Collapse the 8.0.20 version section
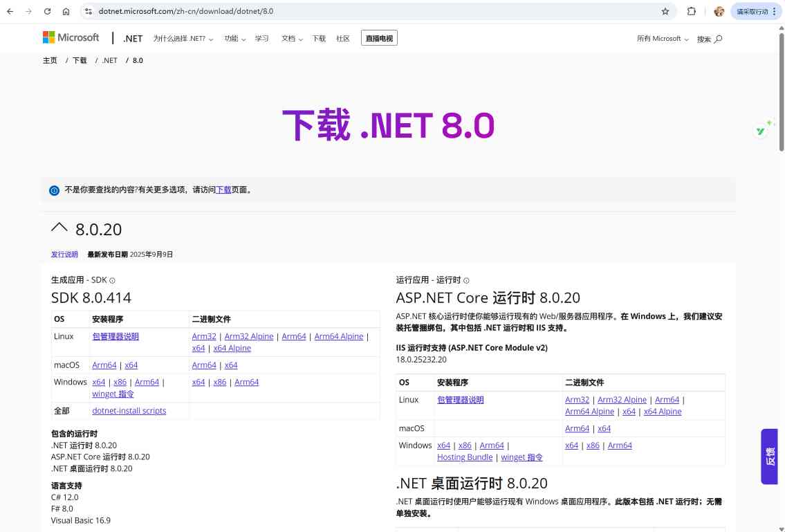 [x=59, y=228]
